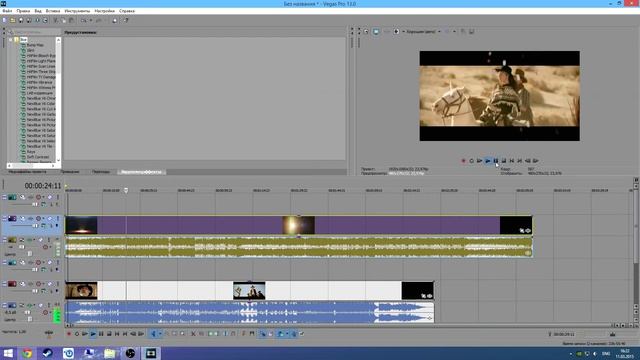This screenshot has width=640, height=360.
Task: Minimize the blue audio track header
Action: tap(4, 305)
